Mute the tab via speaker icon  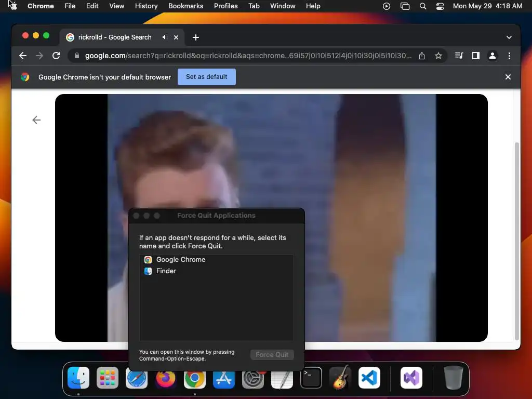click(x=165, y=37)
